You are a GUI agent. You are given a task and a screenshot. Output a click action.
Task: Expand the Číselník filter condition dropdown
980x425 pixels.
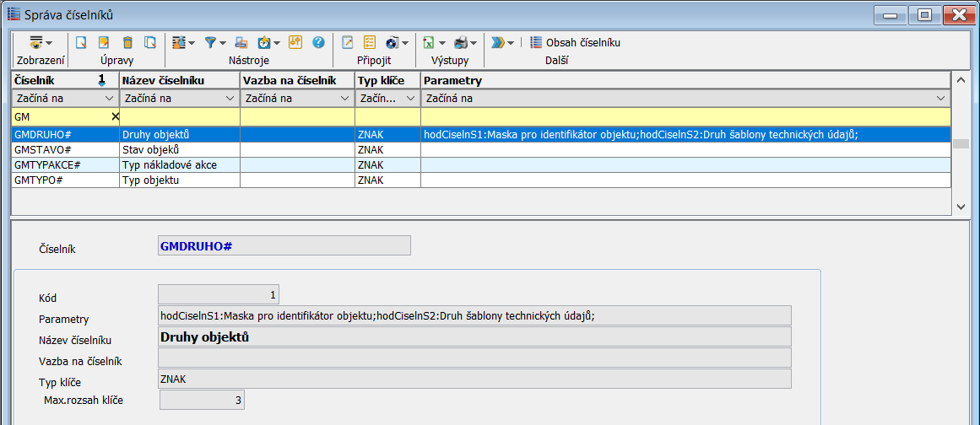(x=111, y=99)
